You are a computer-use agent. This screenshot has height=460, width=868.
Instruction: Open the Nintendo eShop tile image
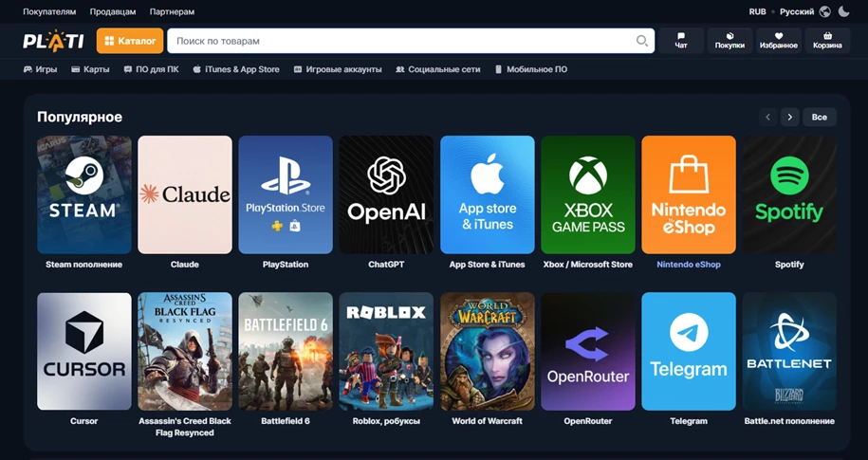[689, 194]
